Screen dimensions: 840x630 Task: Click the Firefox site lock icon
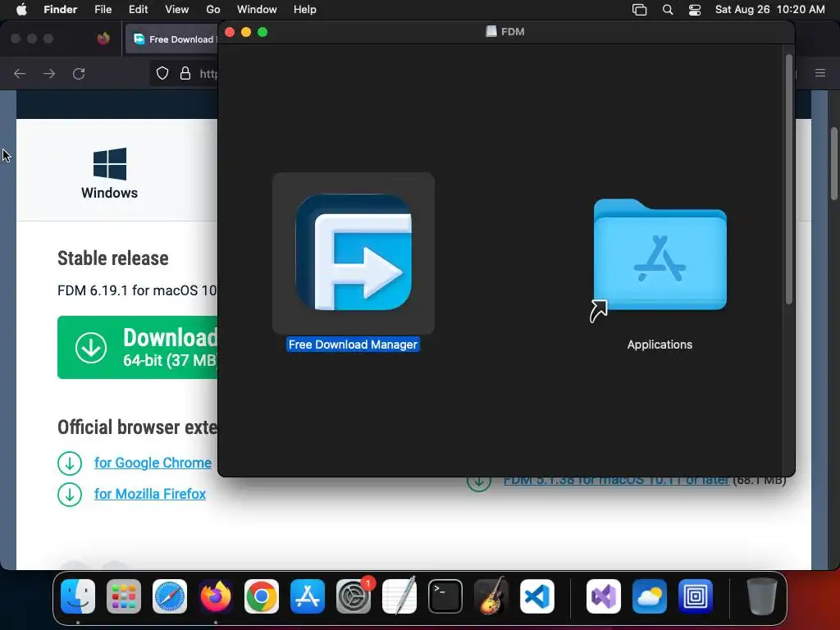coord(185,73)
